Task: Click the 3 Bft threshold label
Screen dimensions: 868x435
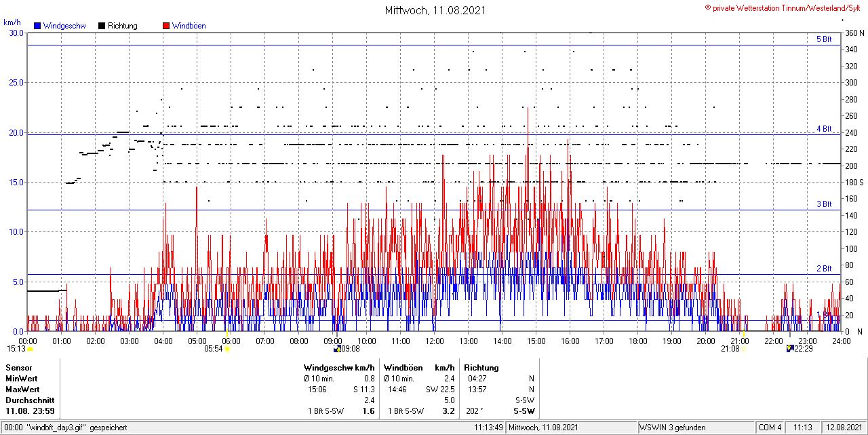Action: point(824,204)
